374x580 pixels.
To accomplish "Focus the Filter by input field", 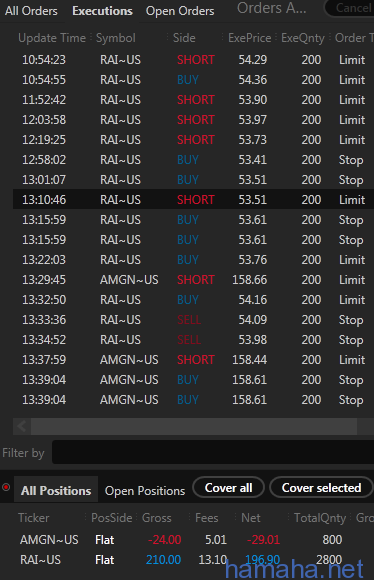I will [213, 452].
